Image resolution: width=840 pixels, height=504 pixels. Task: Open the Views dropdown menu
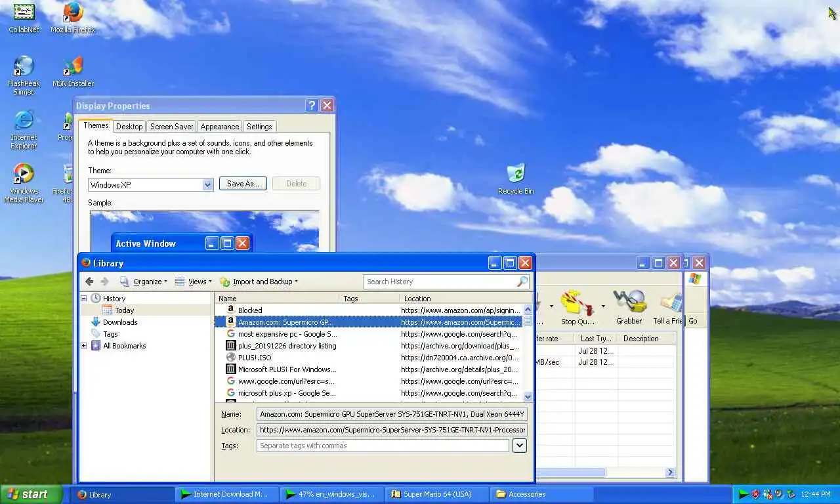tap(194, 282)
